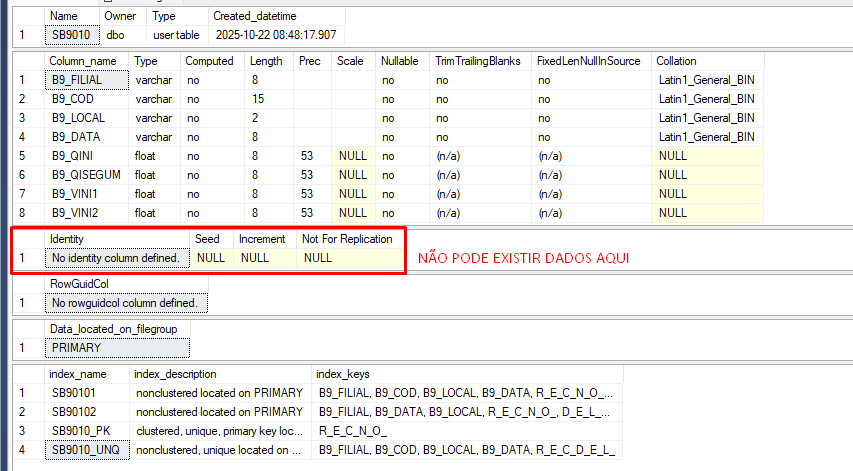Select 'No rowguidcol column defined.' cell
The image size is (853, 471).
click(126, 303)
